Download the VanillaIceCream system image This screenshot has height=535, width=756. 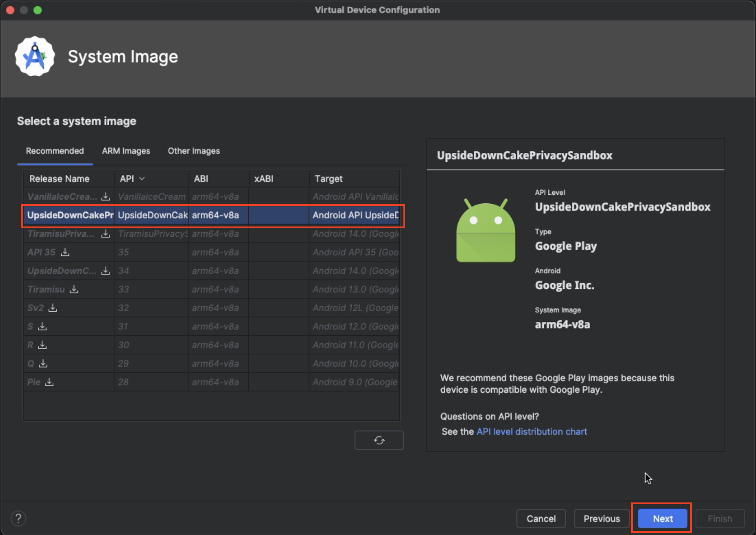105,197
